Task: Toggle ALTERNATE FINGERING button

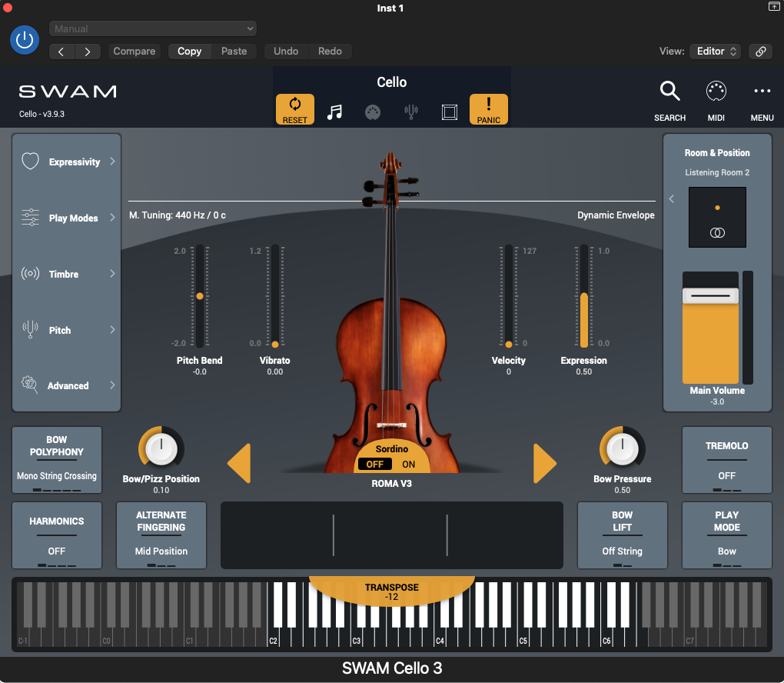Action: 161,535
